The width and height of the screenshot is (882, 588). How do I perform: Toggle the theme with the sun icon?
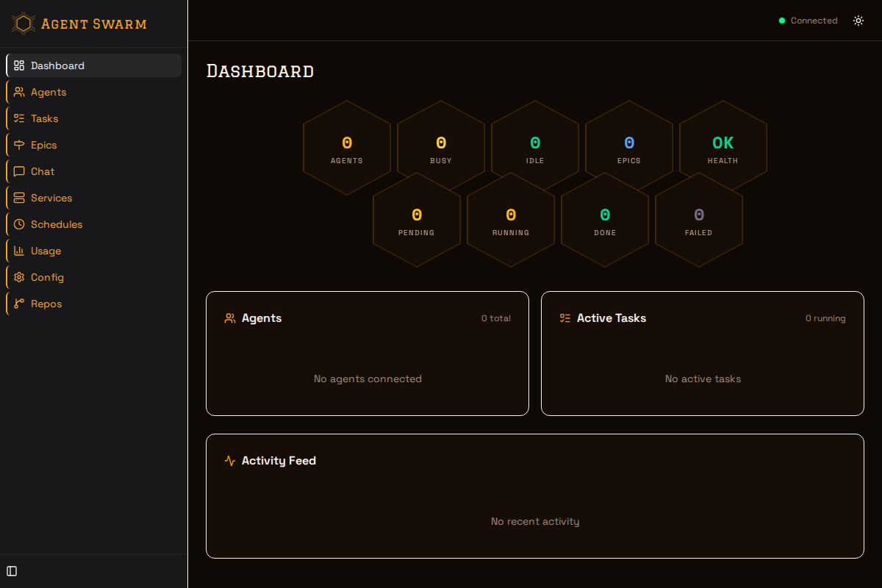[858, 21]
